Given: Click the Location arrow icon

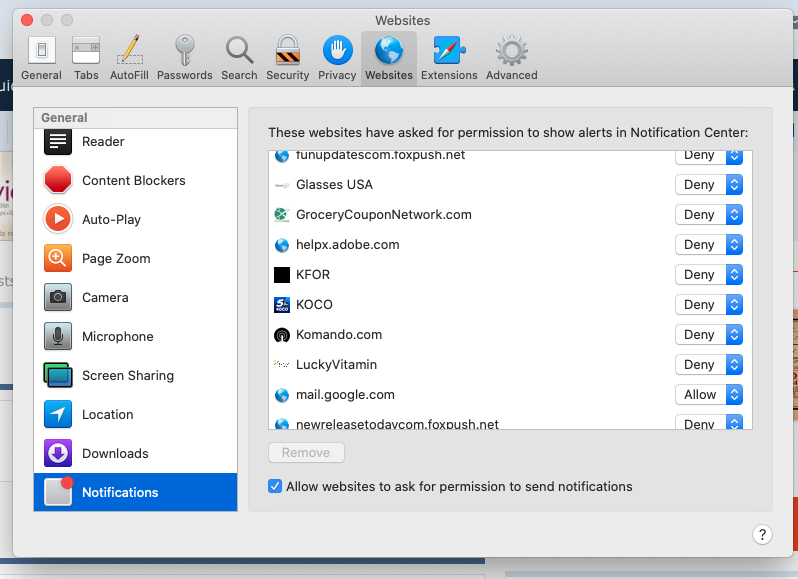Looking at the screenshot, I should click(x=58, y=414).
